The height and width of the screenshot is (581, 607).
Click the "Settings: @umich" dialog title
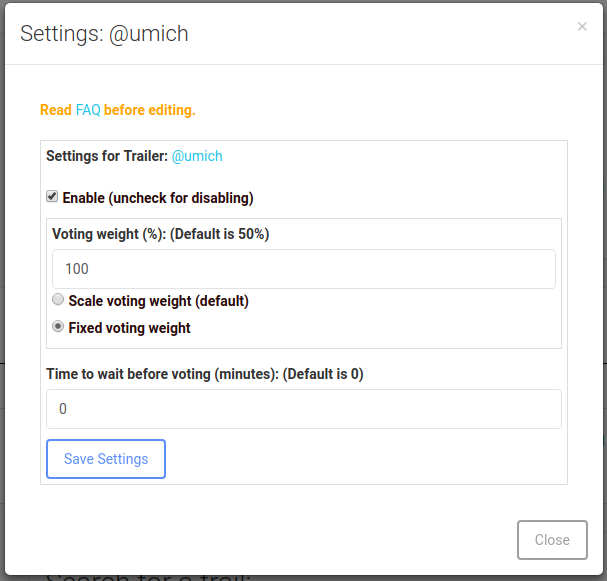(x=105, y=34)
